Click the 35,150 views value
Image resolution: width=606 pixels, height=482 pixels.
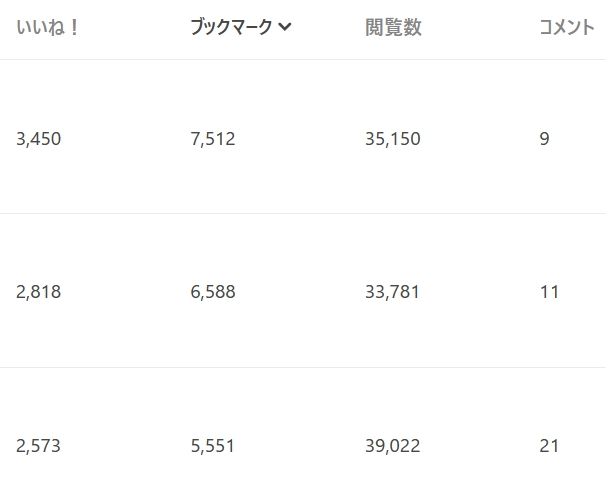pos(393,139)
